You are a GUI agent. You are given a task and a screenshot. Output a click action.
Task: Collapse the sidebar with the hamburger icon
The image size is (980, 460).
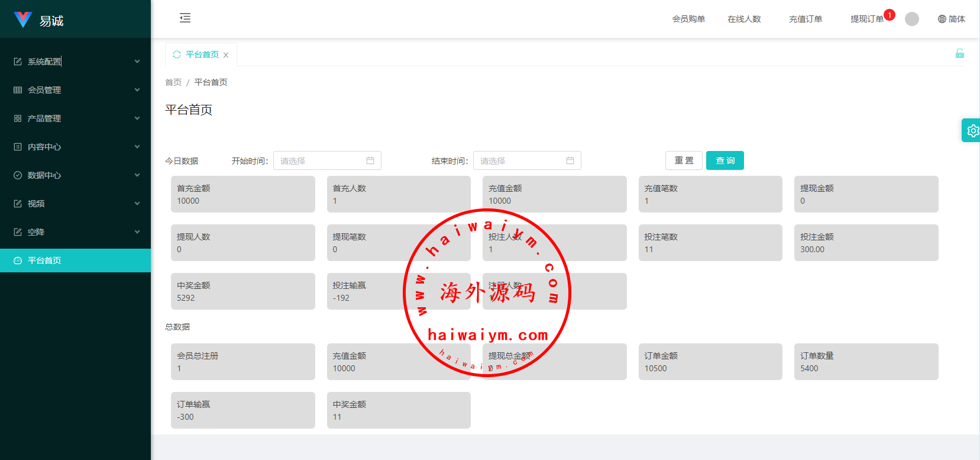point(185,18)
